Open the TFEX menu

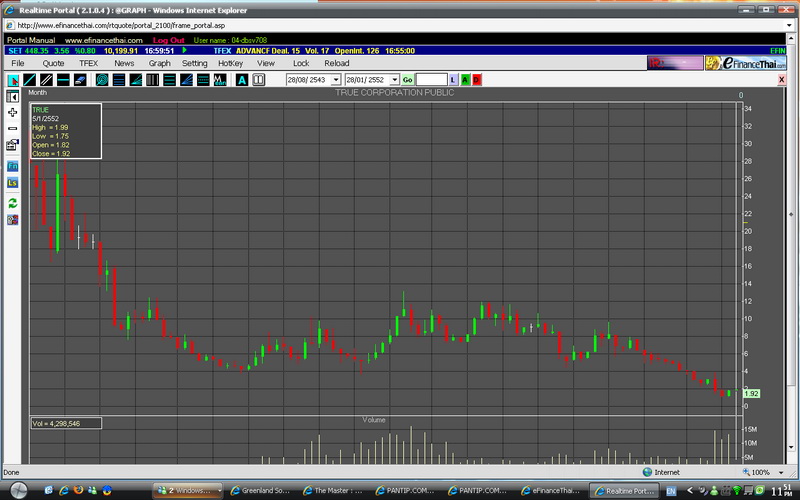(88, 63)
